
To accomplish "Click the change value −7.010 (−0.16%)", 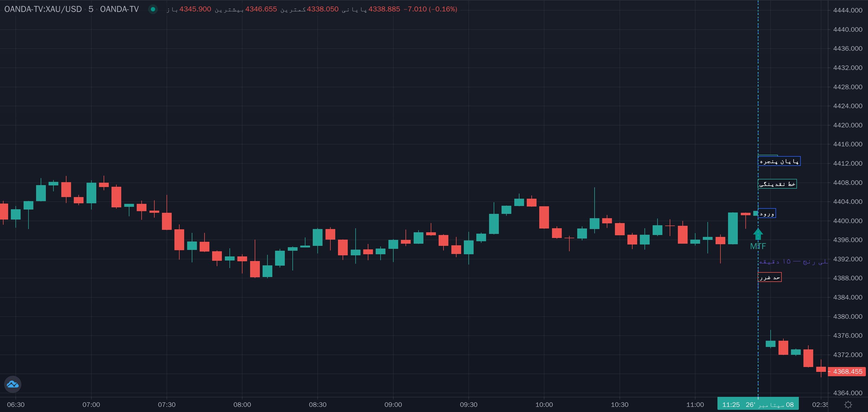I will click(430, 9).
